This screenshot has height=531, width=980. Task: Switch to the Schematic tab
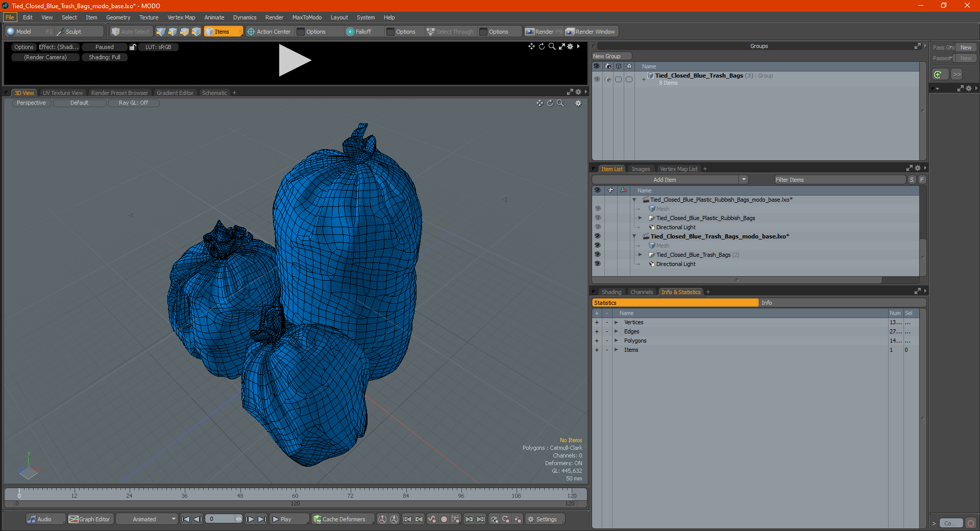tap(214, 93)
